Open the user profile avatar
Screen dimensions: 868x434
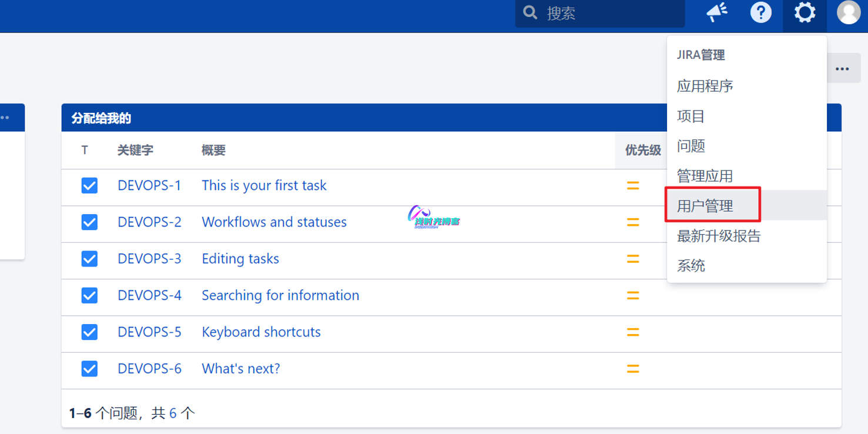click(x=848, y=12)
